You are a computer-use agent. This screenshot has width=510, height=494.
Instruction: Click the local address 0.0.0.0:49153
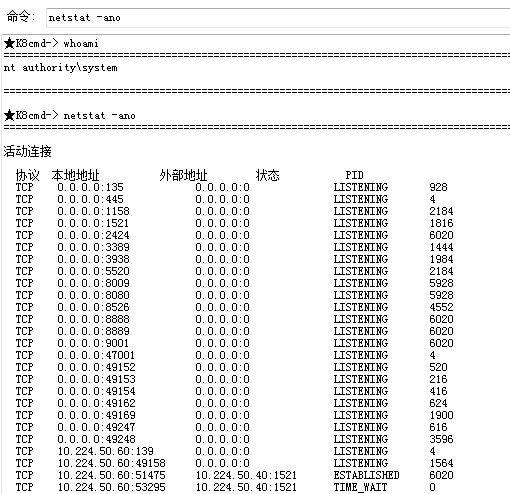pyautogui.click(x=96, y=379)
